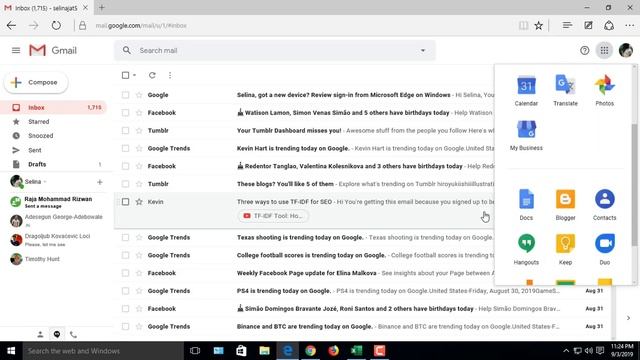
Task: Add page to browser favorites star
Action: (x=539, y=25)
